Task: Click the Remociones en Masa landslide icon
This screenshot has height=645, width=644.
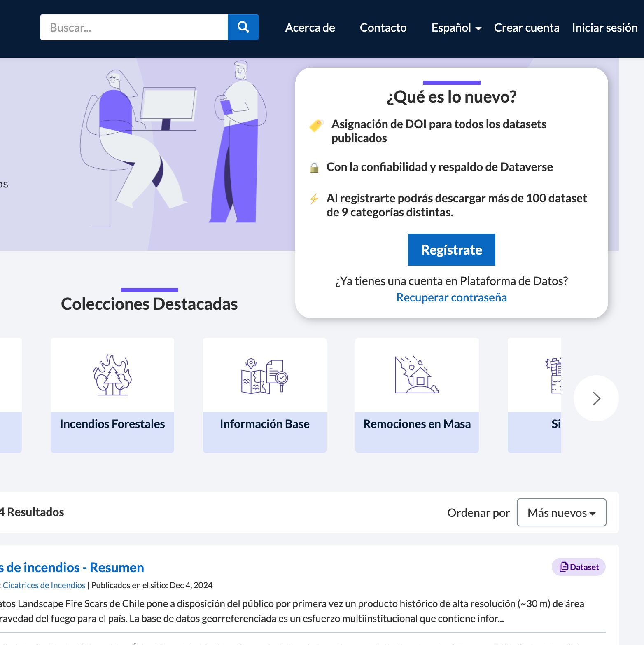Action: (417, 375)
